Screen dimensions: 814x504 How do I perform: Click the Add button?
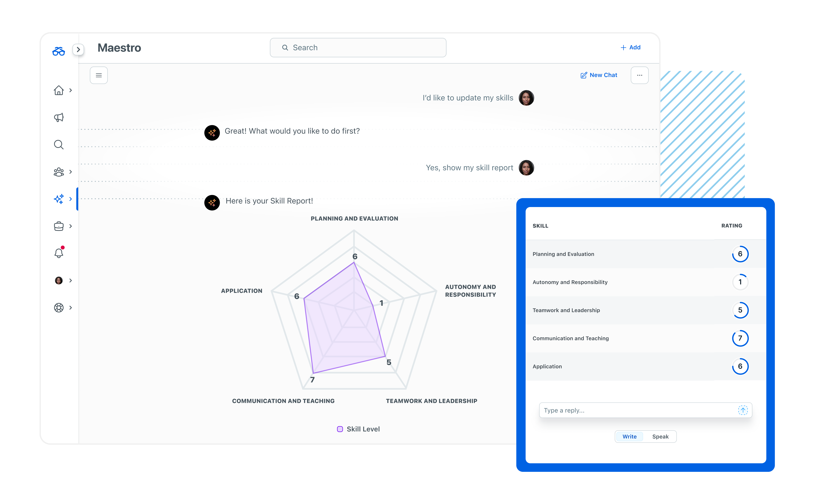coord(630,47)
